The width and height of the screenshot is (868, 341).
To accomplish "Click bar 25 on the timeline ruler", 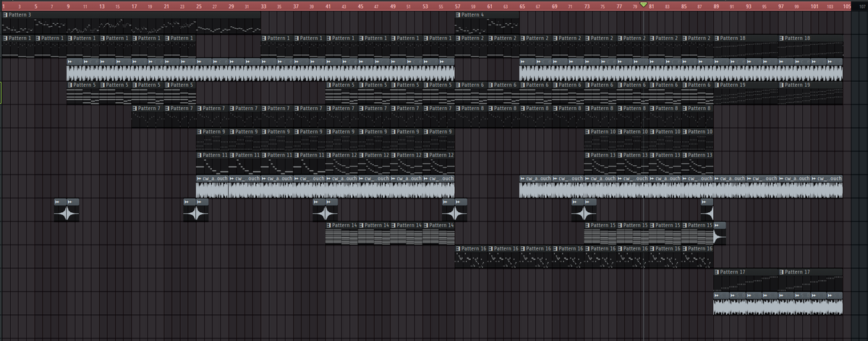I will [x=199, y=6].
